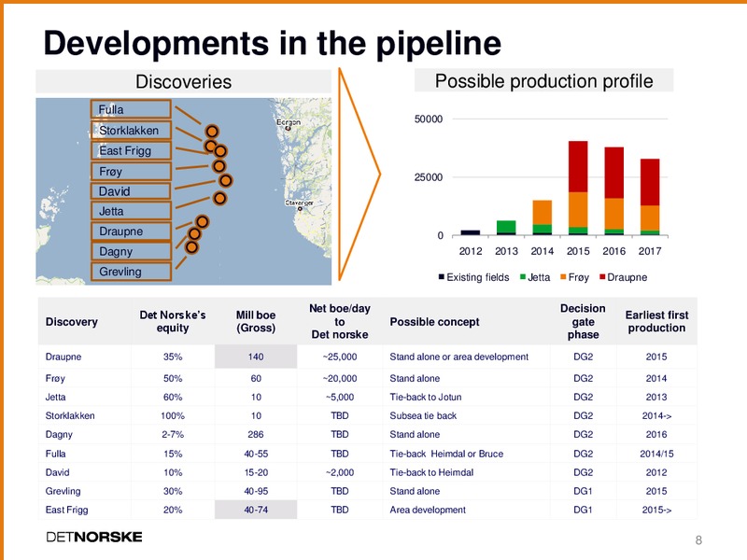
Task: Click the 40-95 Mill boe cell
Action: tap(256, 491)
